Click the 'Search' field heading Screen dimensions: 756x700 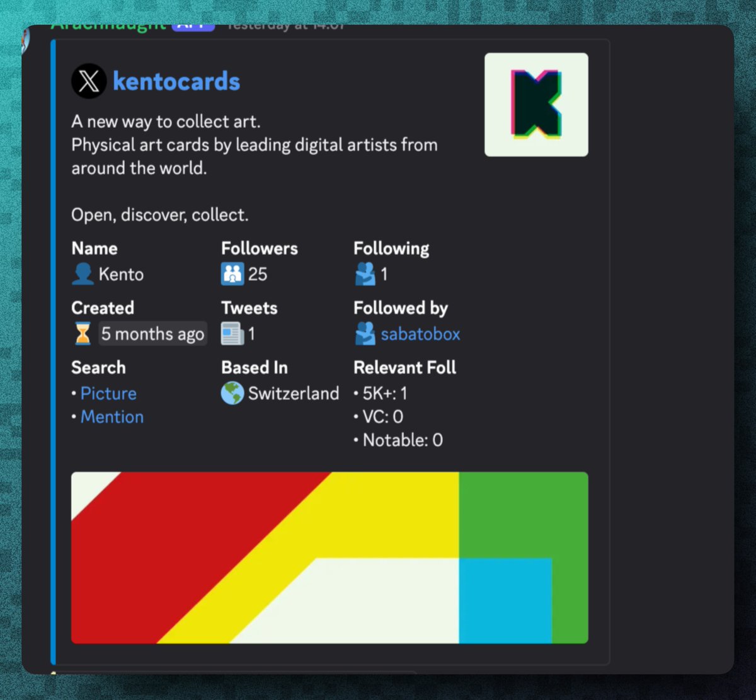click(98, 367)
